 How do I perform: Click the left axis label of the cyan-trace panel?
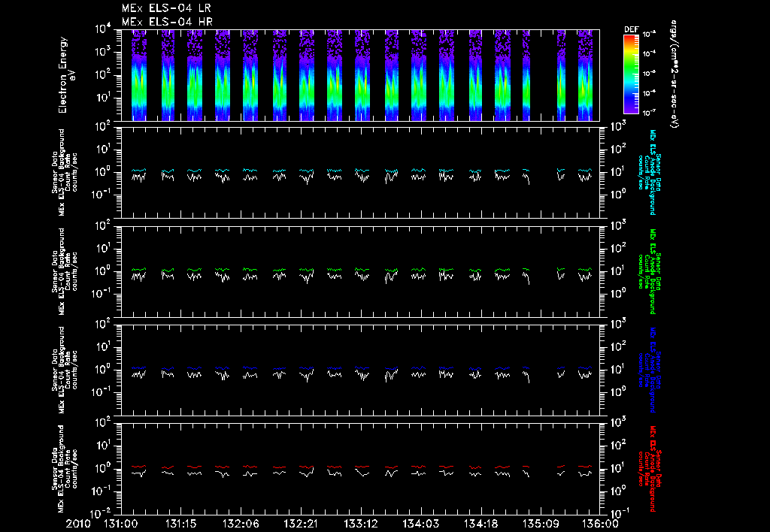(65, 172)
